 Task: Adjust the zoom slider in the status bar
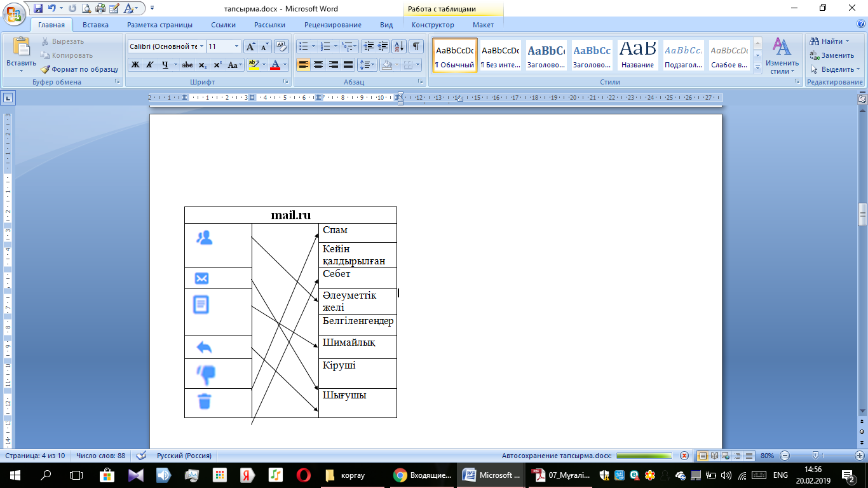click(815, 456)
